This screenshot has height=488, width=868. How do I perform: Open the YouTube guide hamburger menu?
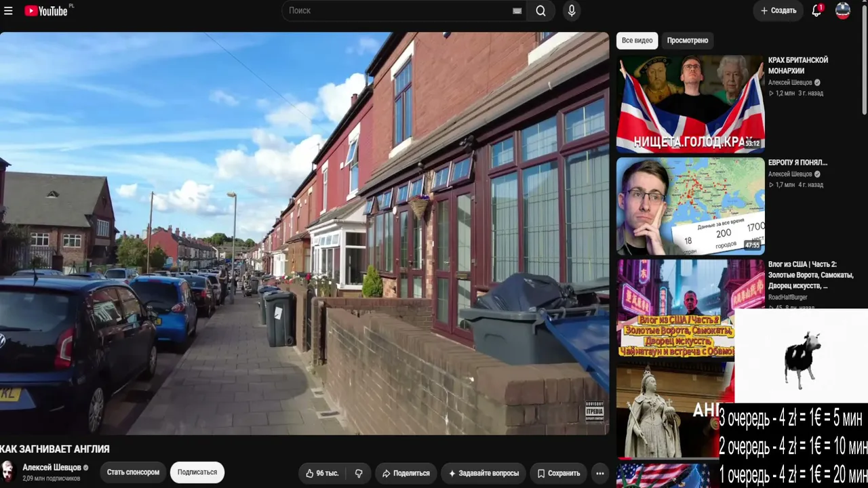tap(8, 11)
